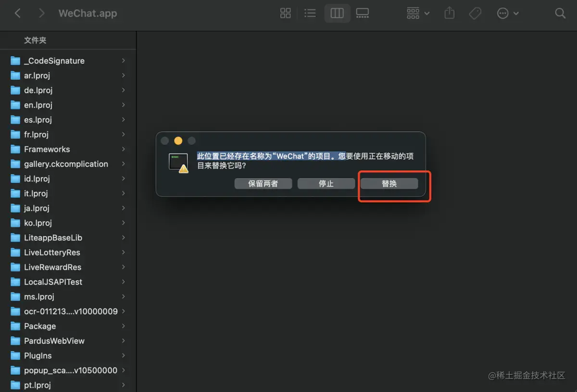
Task: Expand chevron next to LiteappBaseLib
Action: pyautogui.click(x=124, y=238)
